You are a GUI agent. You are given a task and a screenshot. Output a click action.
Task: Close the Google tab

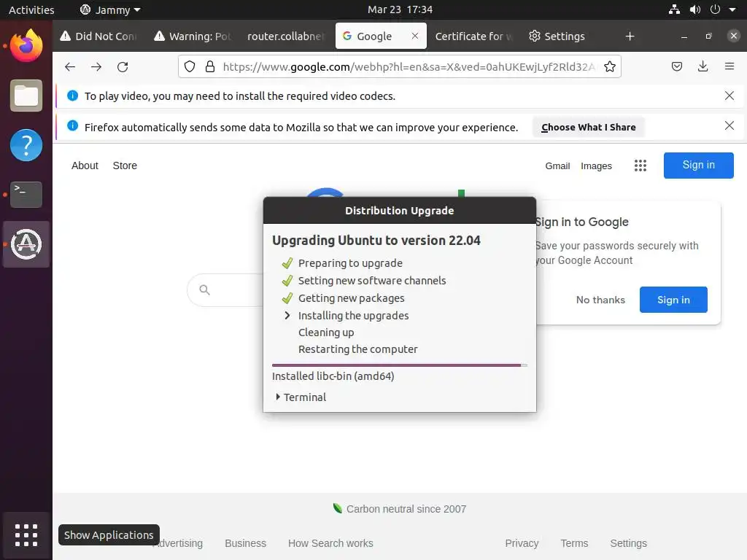point(415,36)
